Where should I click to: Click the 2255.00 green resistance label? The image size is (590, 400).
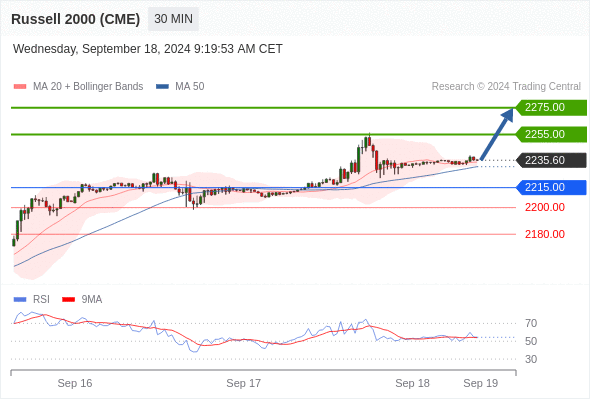[x=551, y=134]
